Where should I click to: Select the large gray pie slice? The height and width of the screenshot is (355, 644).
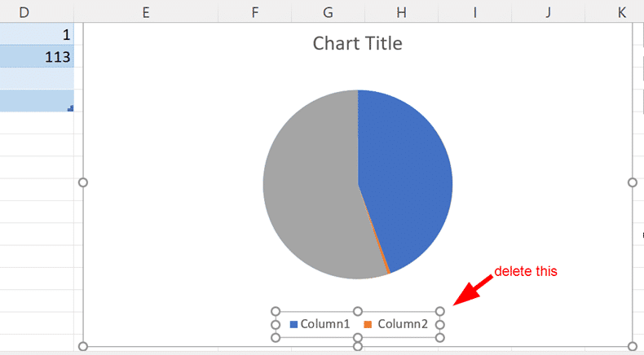pos(310,187)
